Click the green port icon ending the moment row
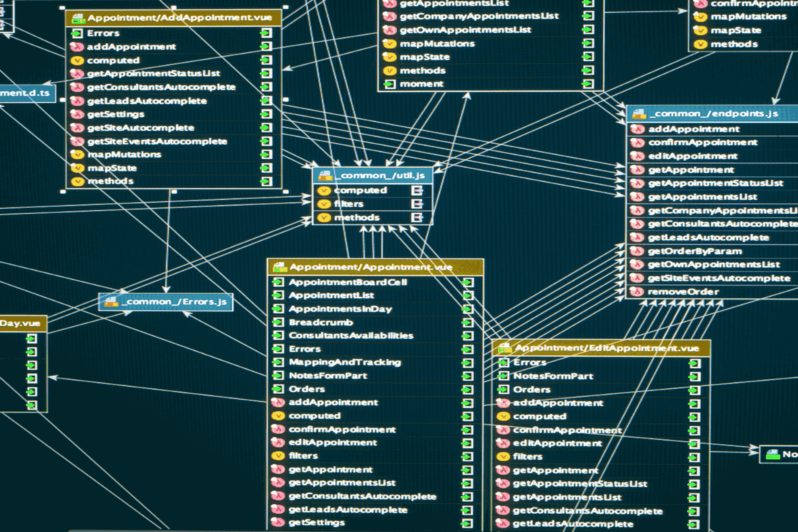The image size is (798, 532). [588, 84]
